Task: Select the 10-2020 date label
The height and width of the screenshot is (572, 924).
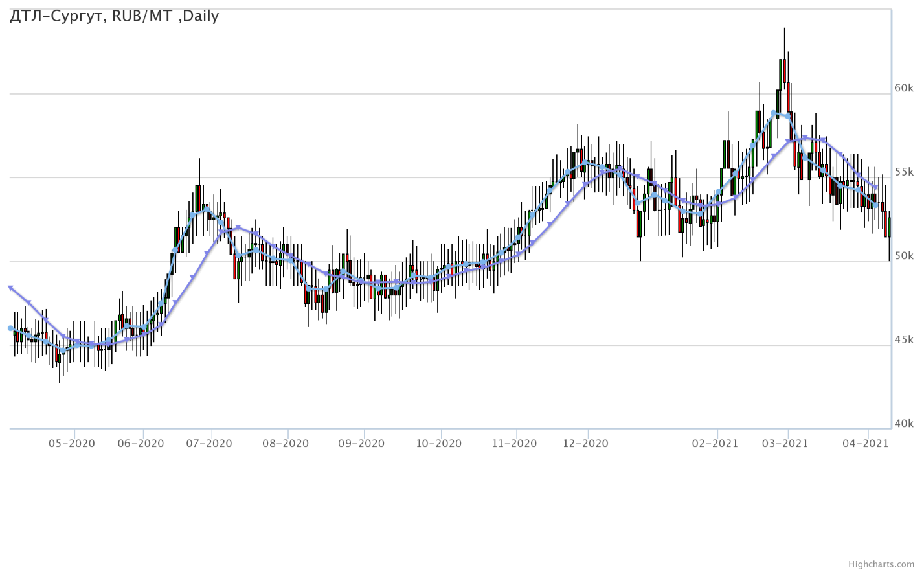Action: coord(438,444)
